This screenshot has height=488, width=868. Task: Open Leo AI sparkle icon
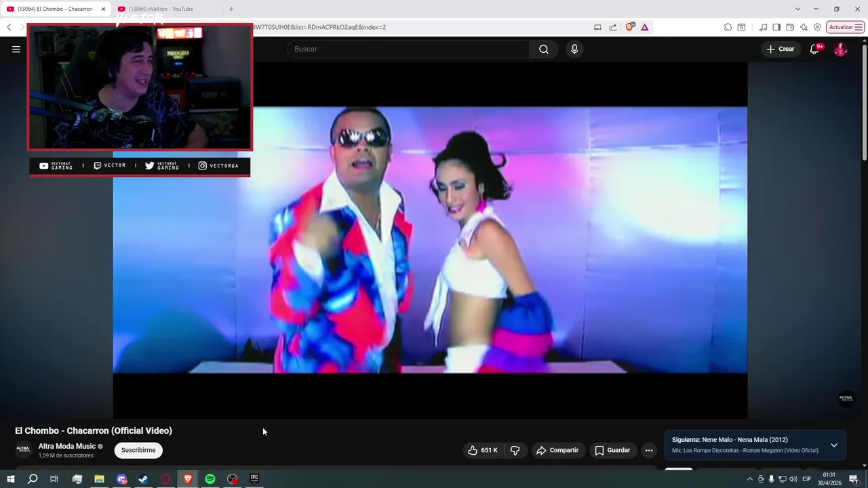coord(804,27)
